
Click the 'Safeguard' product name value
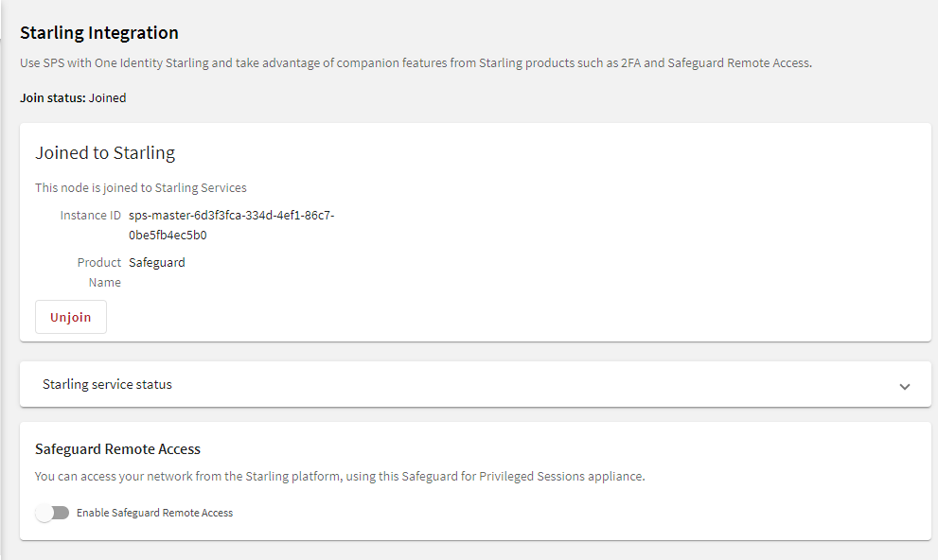click(157, 262)
